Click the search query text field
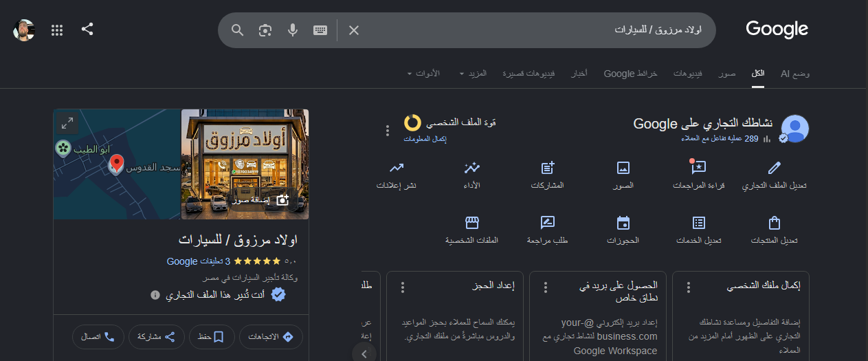 [x=536, y=30]
